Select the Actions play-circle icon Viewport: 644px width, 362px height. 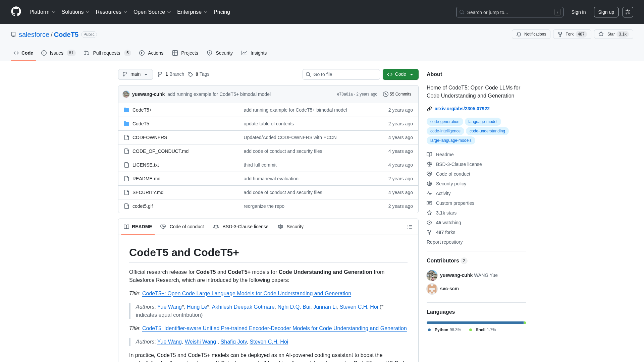pos(142,53)
